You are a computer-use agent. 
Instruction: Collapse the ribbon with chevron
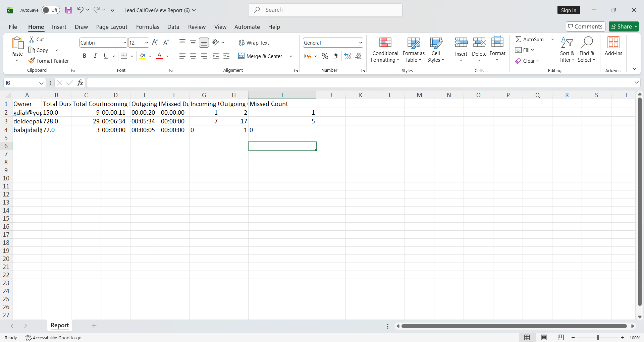pyautogui.click(x=635, y=69)
